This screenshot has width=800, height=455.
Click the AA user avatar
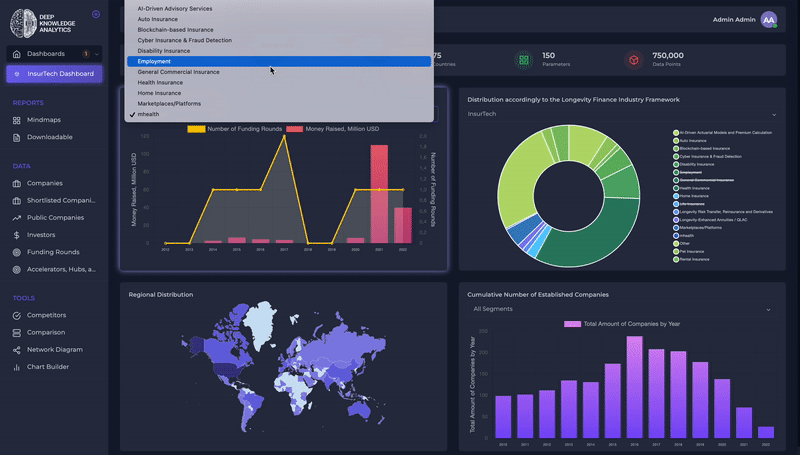coord(768,20)
